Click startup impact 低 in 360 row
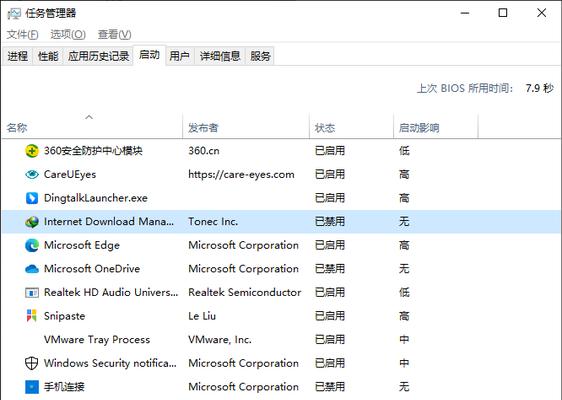 point(404,151)
